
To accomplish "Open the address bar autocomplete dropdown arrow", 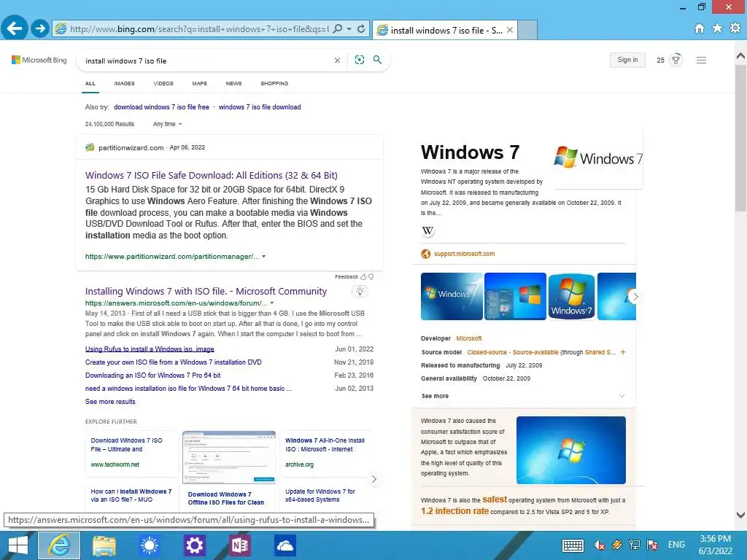I will click(349, 29).
